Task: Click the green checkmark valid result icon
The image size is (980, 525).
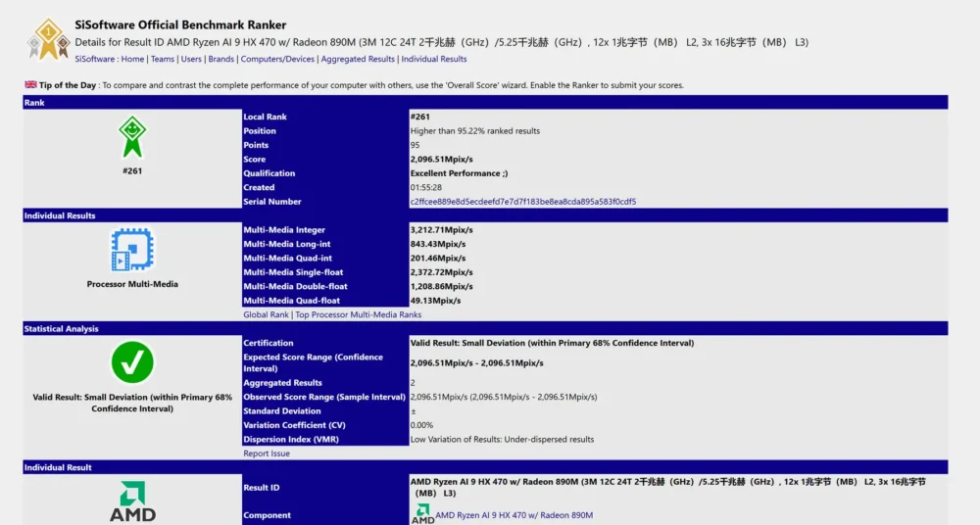Action: click(132, 362)
